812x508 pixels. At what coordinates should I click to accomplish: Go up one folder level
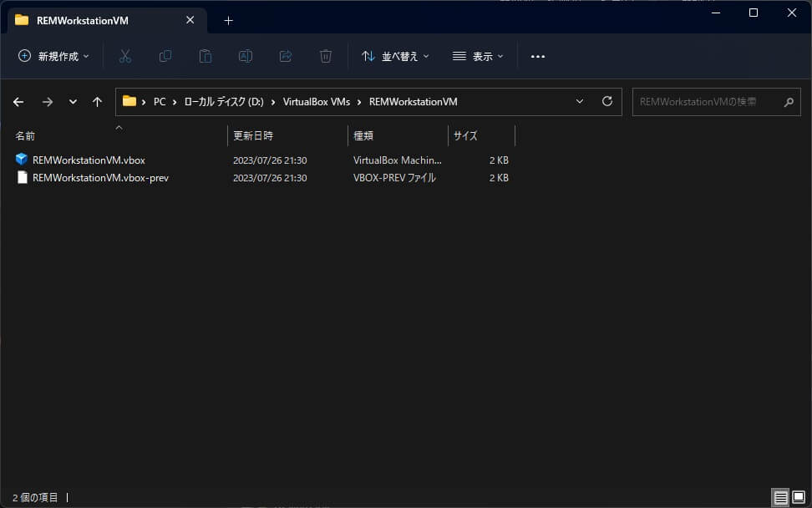[x=97, y=102]
